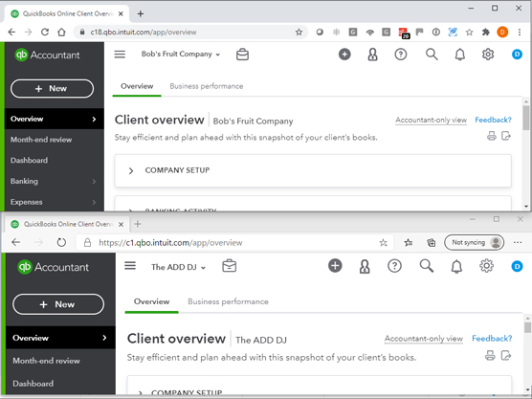532x399 pixels.
Task: Export Bob's Fruit Company client overview
Action: point(506,137)
